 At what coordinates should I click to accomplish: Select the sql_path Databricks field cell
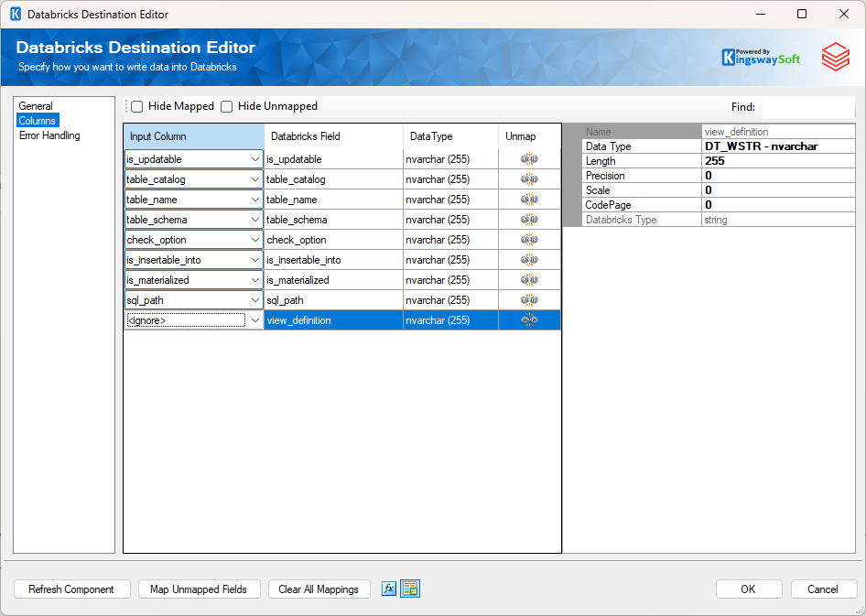point(334,300)
